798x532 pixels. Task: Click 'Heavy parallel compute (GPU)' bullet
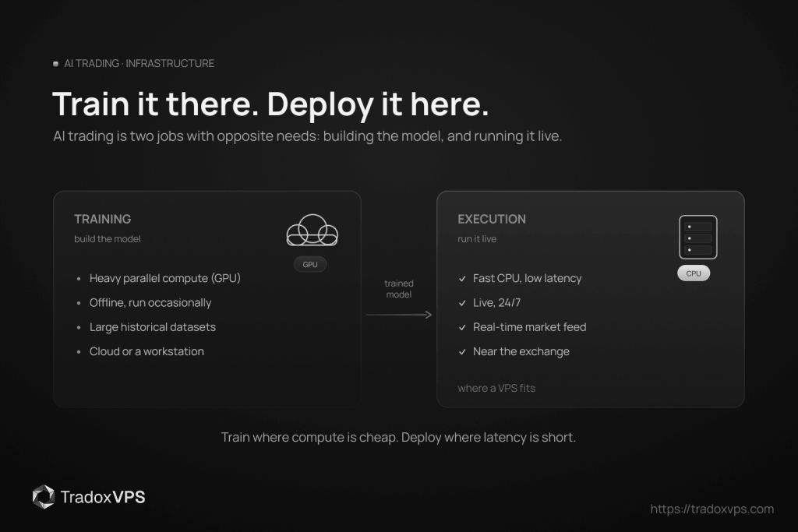pos(165,278)
